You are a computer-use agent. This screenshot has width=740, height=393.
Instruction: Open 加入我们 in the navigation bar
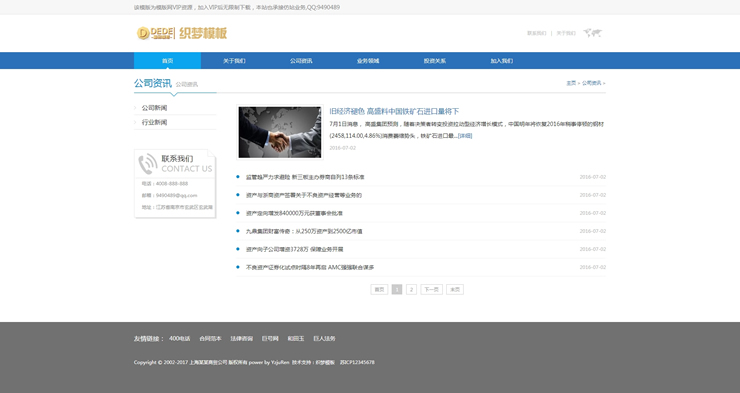click(x=502, y=61)
